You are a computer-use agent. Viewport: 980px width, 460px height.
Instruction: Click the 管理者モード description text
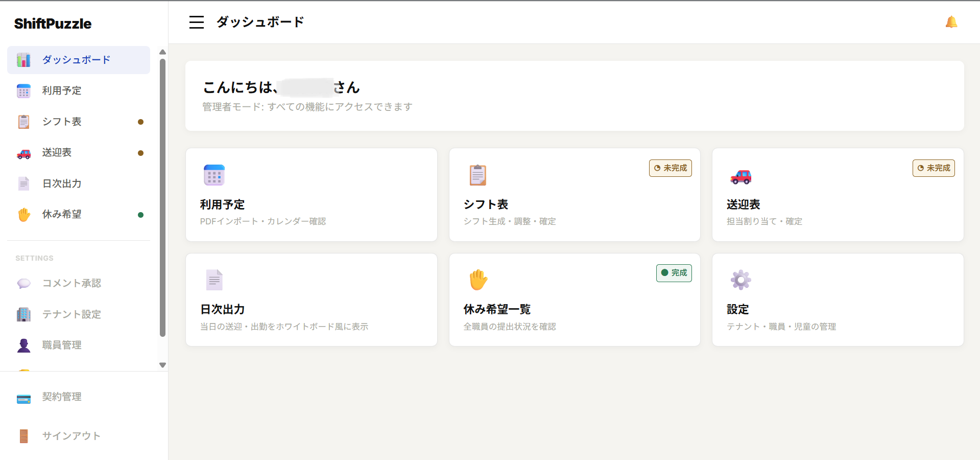click(x=307, y=107)
